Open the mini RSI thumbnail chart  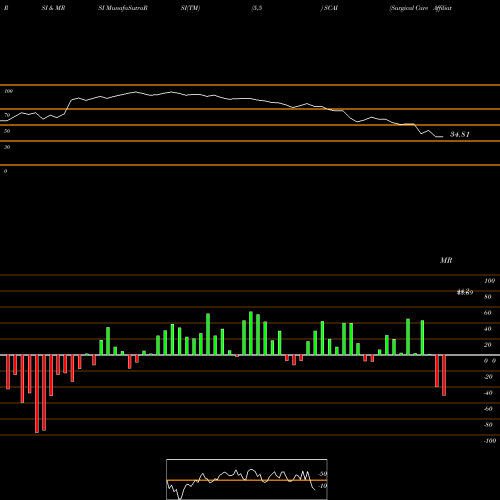click(247, 479)
